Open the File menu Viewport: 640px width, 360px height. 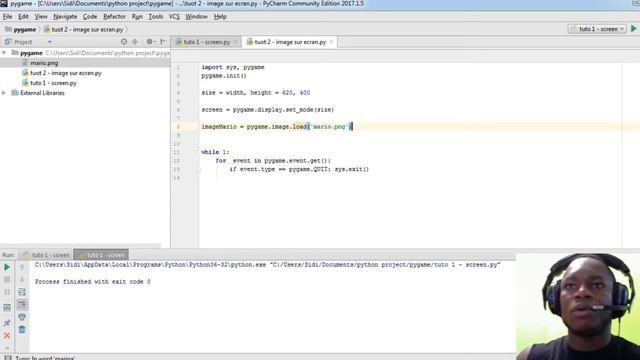pos(7,17)
